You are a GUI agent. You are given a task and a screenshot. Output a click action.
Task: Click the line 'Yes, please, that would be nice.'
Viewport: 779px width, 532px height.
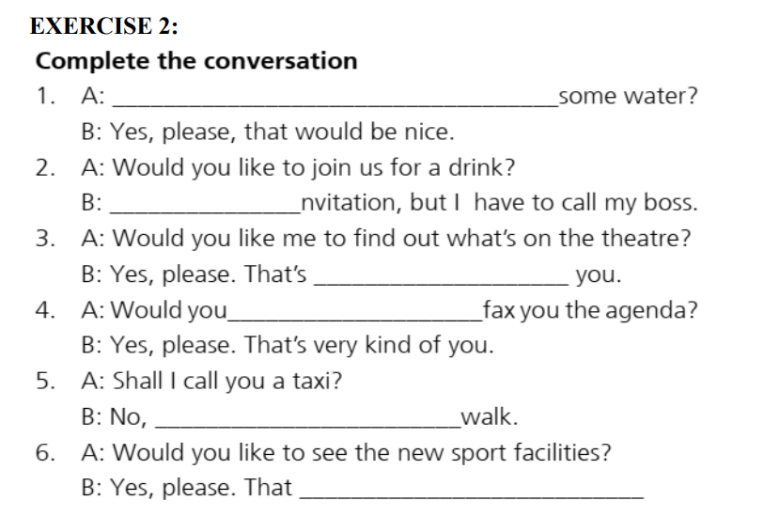click(282, 133)
